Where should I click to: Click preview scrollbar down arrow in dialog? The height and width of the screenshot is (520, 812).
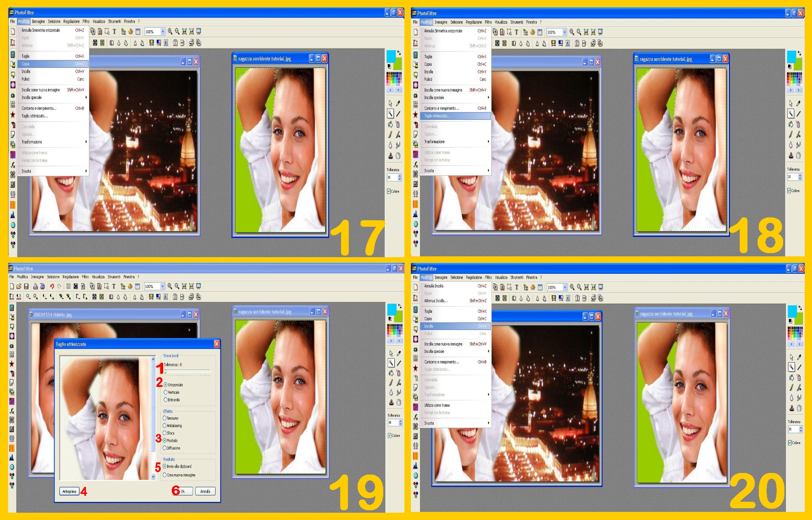coord(153,477)
